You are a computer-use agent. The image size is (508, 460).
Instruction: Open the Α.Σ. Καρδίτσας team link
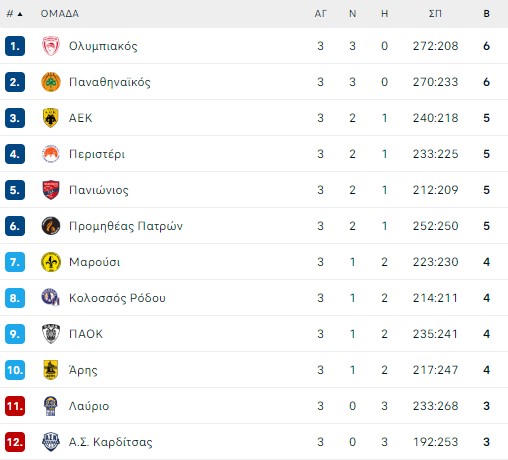[x=110, y=442]
